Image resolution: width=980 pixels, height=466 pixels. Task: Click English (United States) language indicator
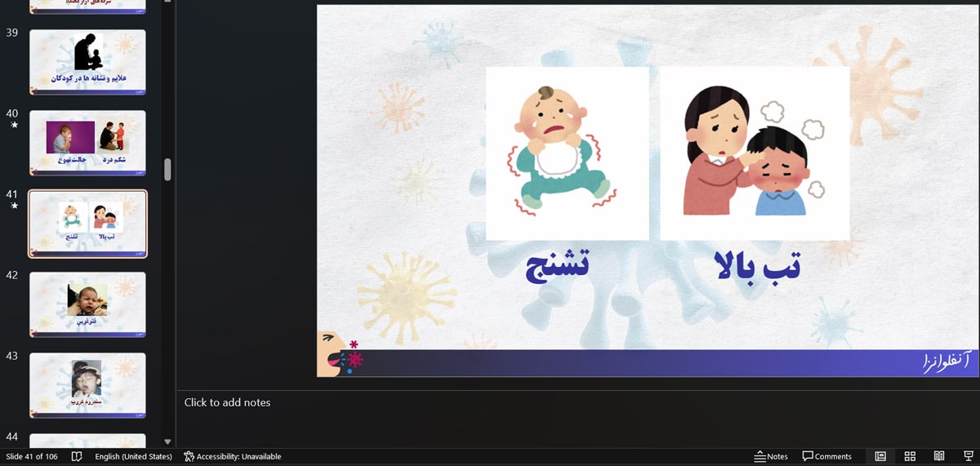[133, 456]
